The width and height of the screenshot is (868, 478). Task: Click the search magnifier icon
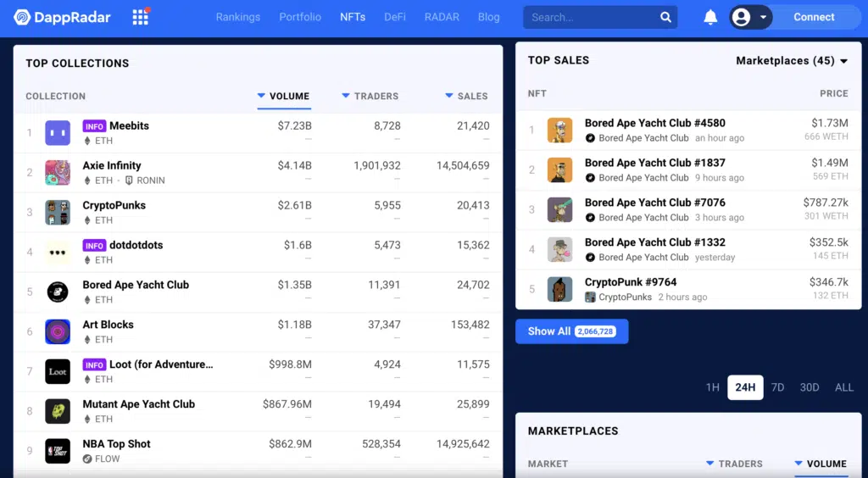665,17
